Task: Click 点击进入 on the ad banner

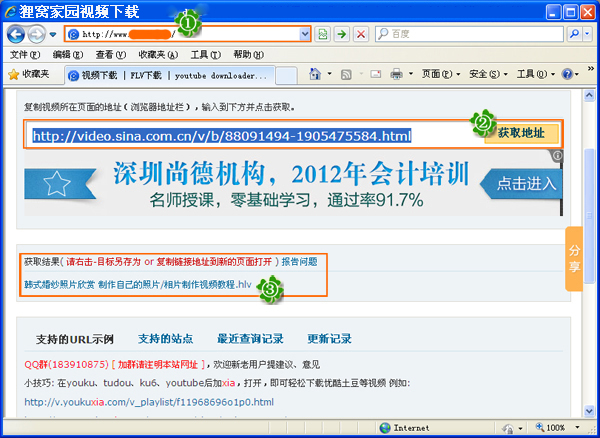Action: tap(527, 184)
